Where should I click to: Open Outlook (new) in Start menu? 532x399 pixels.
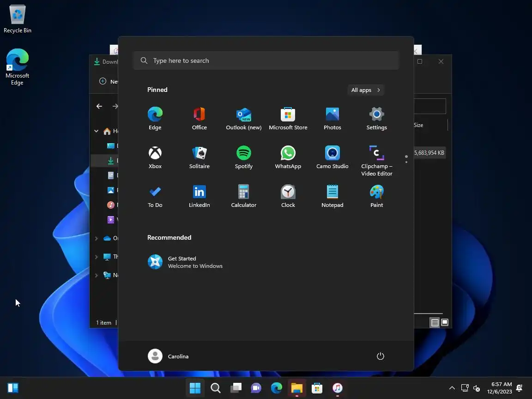(x=244, y=118)
